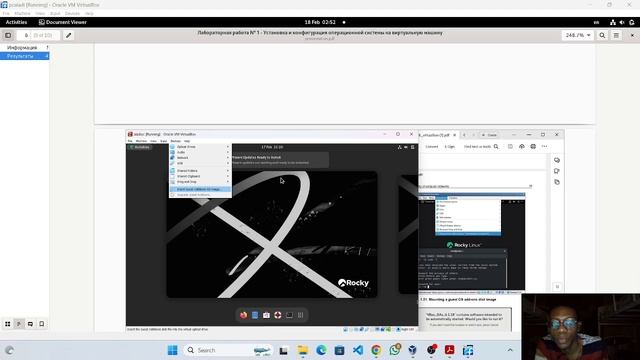Select the Результаты outline entry

24,56
